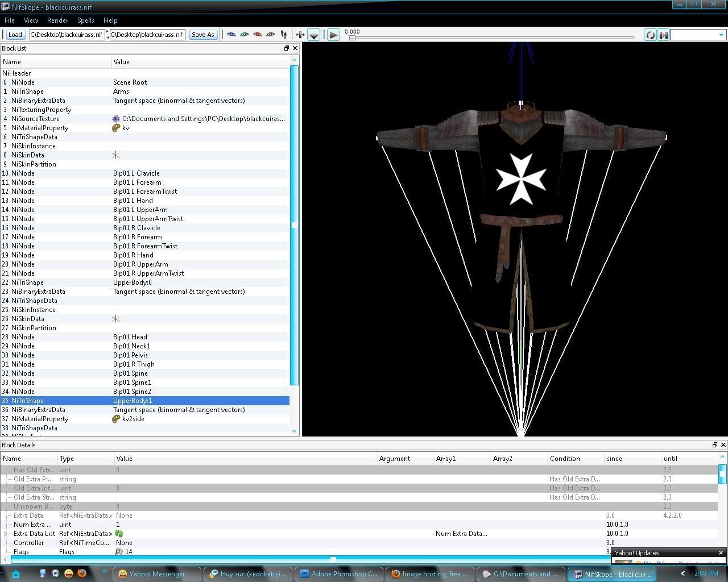This screenshot has height=582, width=728.
Task: Expand the Extra Data List row
Action: [6, 534]
